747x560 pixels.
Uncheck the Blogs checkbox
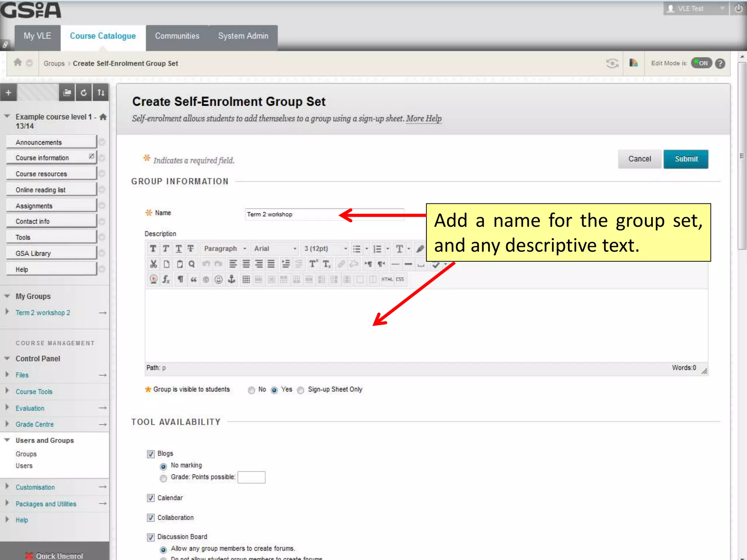151,454
